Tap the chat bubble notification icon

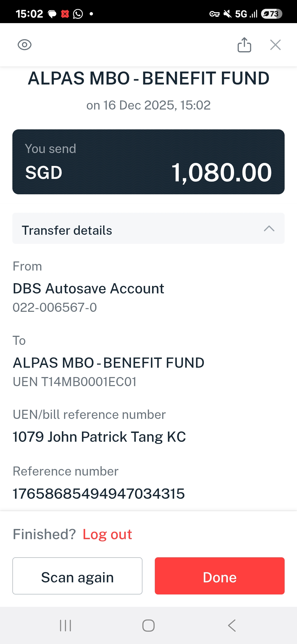pos(52,14)
